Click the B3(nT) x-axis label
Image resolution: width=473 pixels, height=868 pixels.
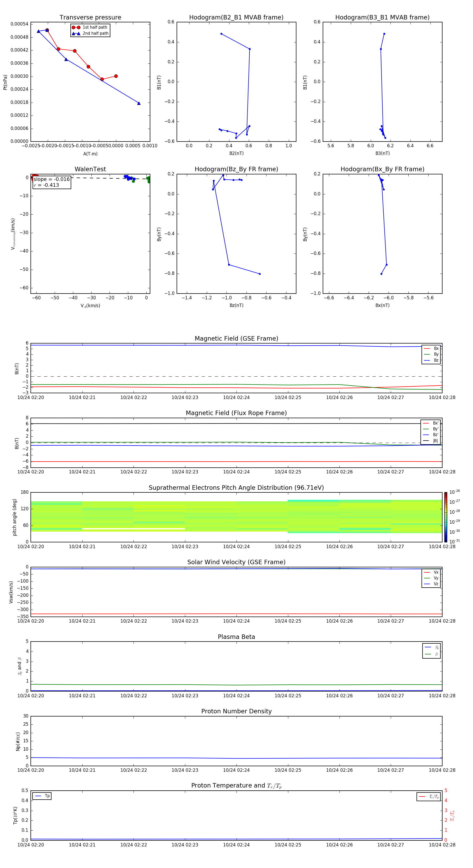[x=382, y=153]
